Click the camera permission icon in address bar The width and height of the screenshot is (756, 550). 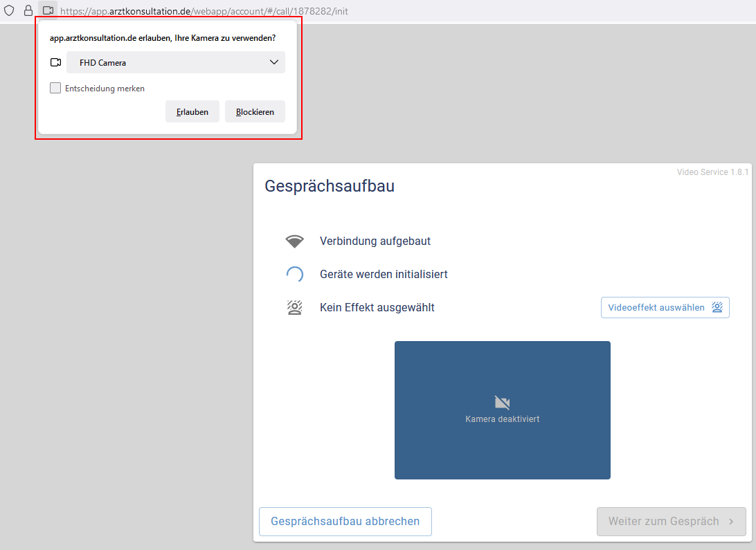tap(48, 11)
